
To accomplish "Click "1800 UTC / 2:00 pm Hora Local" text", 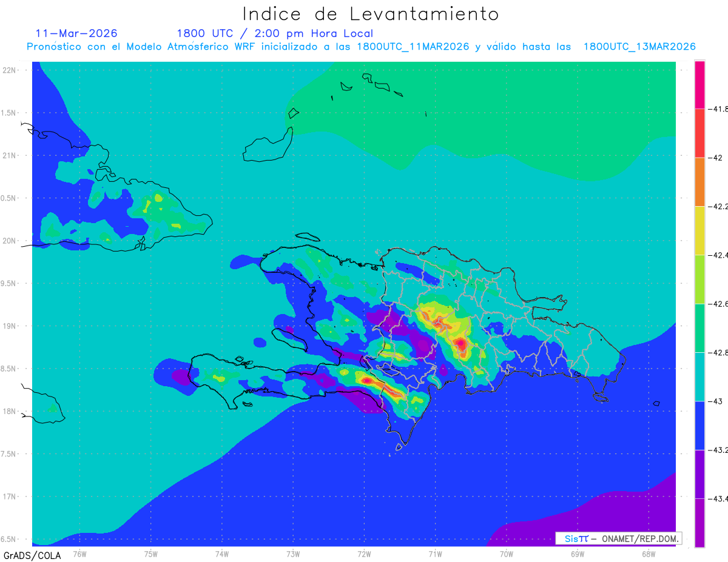I will 275,33.
